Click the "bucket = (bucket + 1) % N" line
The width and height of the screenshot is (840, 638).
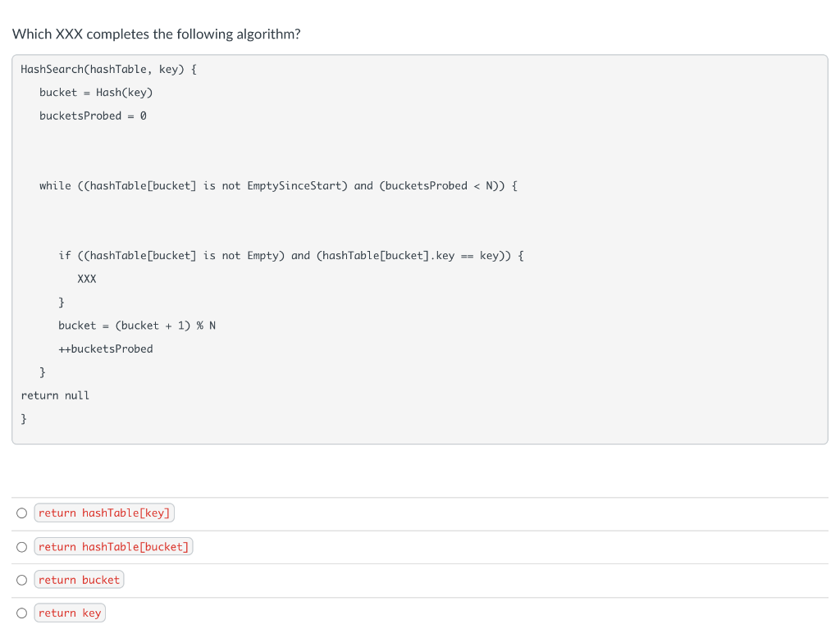coord(137,325)
